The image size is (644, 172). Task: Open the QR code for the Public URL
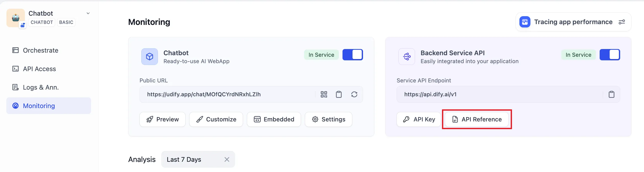pyautogui.click(x=324, y=94)
